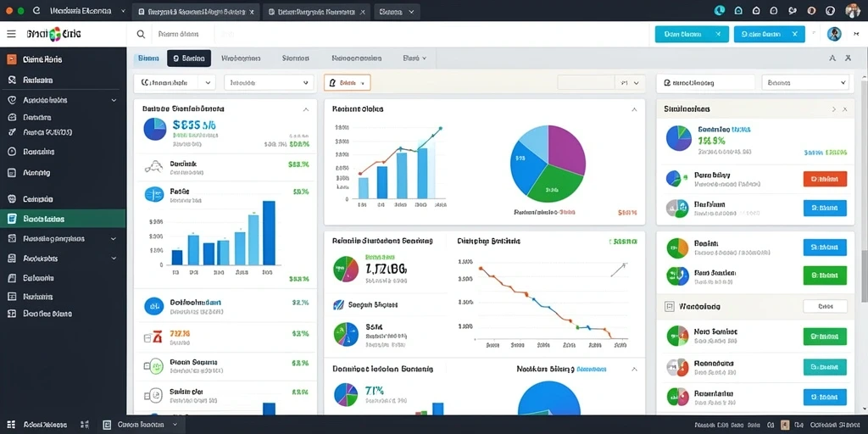
Task: Click the red Z icon in list
Action: pyautogui.click(x=156, y=335)
